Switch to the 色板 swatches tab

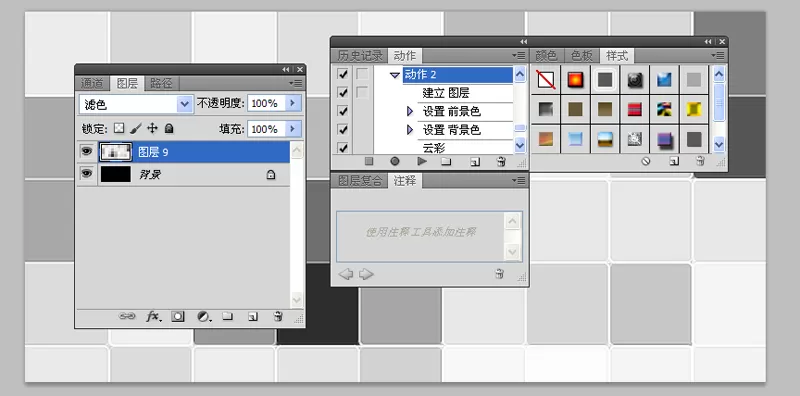[x=582, y=55]
